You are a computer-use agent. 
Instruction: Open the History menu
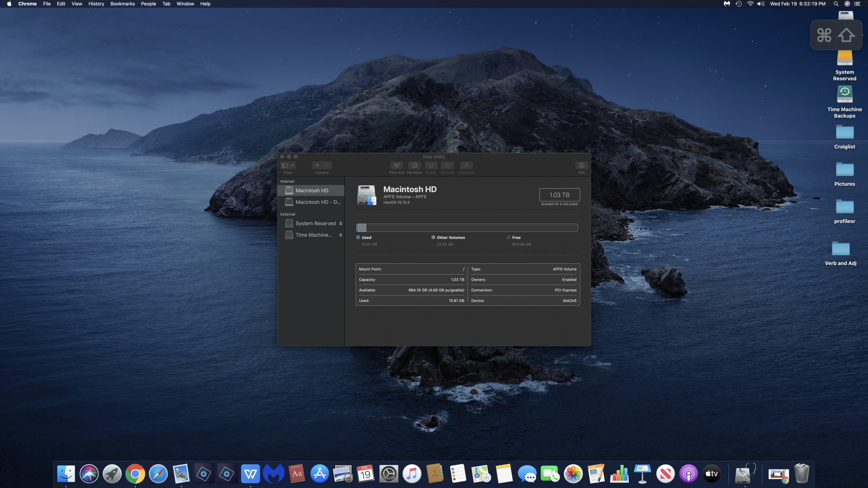click(x=96, y=4)
